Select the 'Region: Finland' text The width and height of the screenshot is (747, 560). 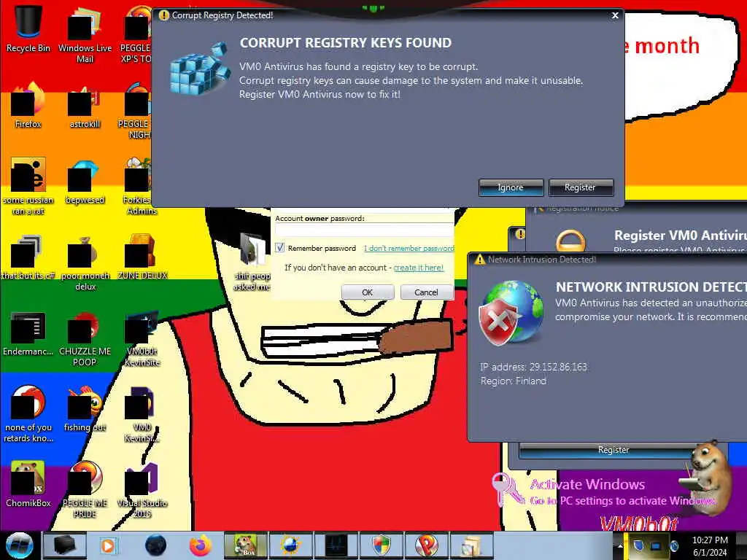click(514, 381)
